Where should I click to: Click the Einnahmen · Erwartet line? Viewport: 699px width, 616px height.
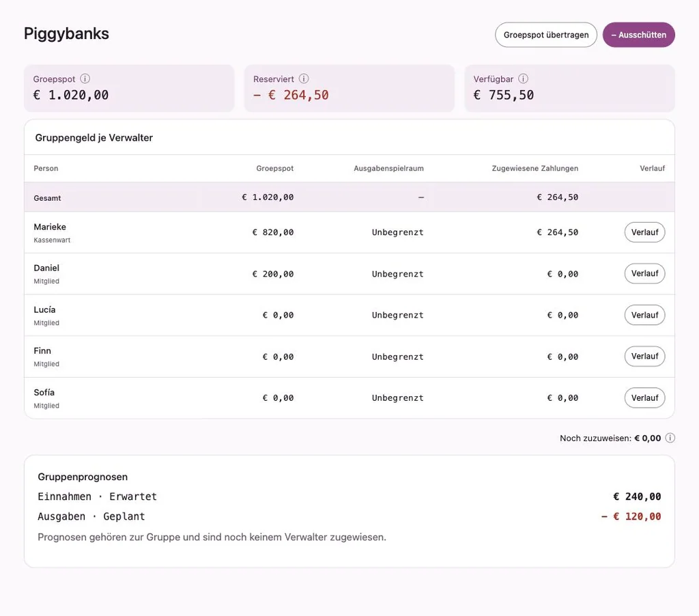pos(97,496)
